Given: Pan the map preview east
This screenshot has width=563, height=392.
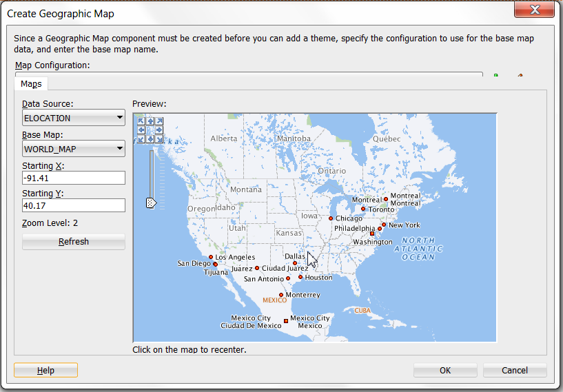Looking at the screenshot, I should pos(159,130).
